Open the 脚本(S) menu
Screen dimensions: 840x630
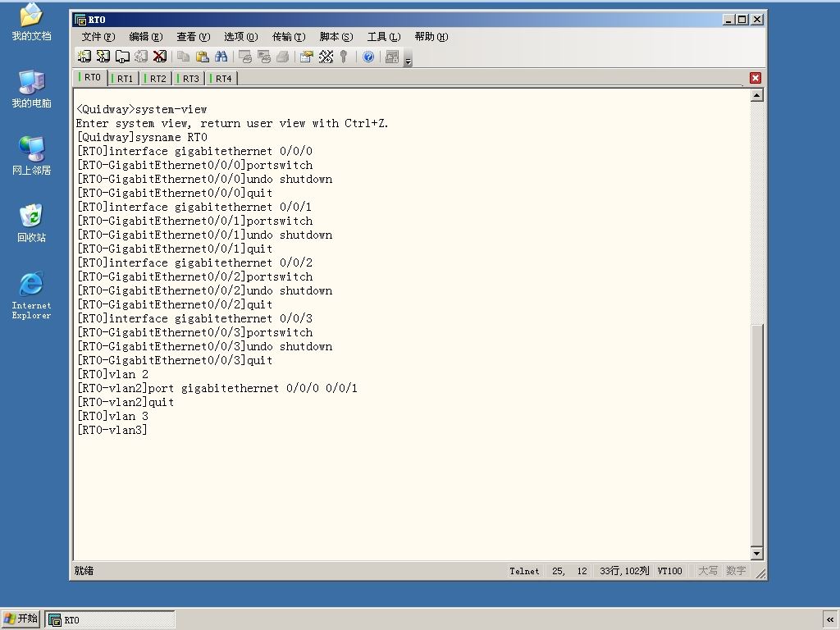[x=336, y=36]
